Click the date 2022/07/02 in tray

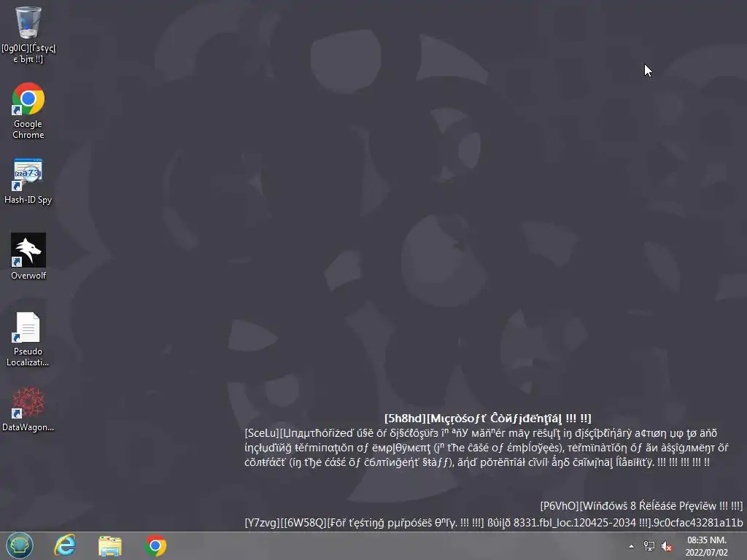pos(706,553)
